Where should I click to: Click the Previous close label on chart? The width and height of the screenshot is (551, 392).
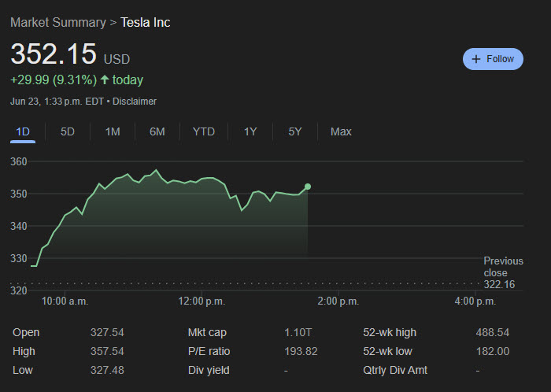coord(502,267)
